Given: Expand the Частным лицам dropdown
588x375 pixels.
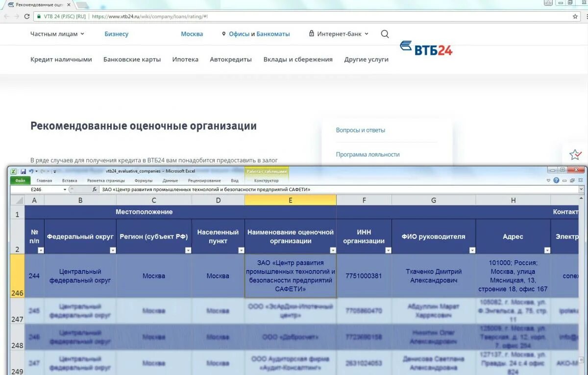Looking at the screenshot, I should (x=82, y=34).
